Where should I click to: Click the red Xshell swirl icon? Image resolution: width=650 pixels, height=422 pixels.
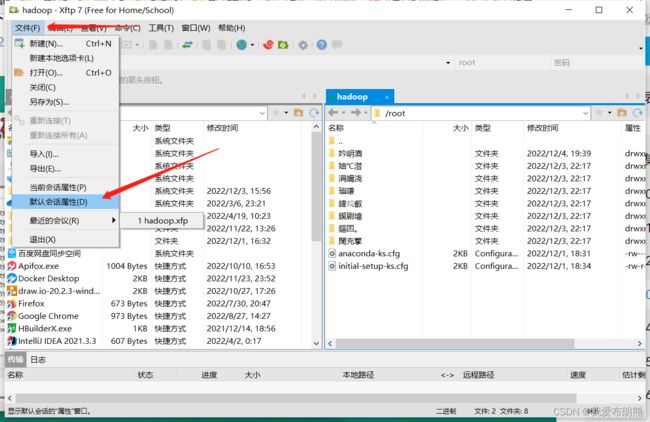click(268, 44)
